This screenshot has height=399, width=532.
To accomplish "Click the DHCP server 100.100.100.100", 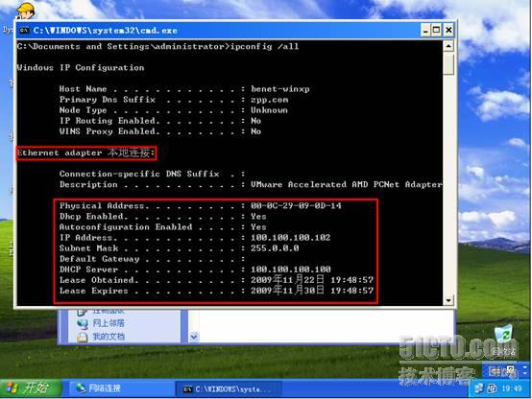I will (290, 270).
